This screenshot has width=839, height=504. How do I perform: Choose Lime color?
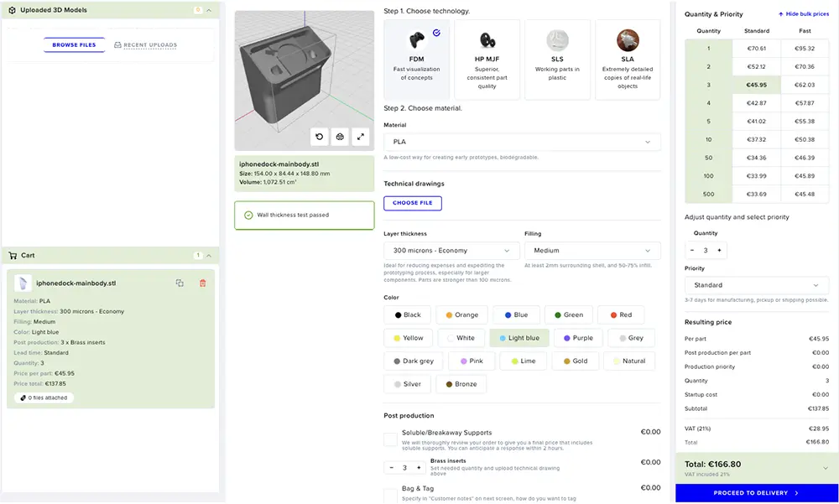click(x=524, y=361)
